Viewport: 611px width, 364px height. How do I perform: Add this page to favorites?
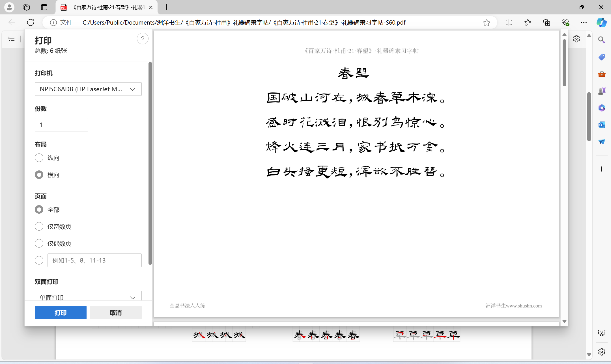click(x=487, y=23)
